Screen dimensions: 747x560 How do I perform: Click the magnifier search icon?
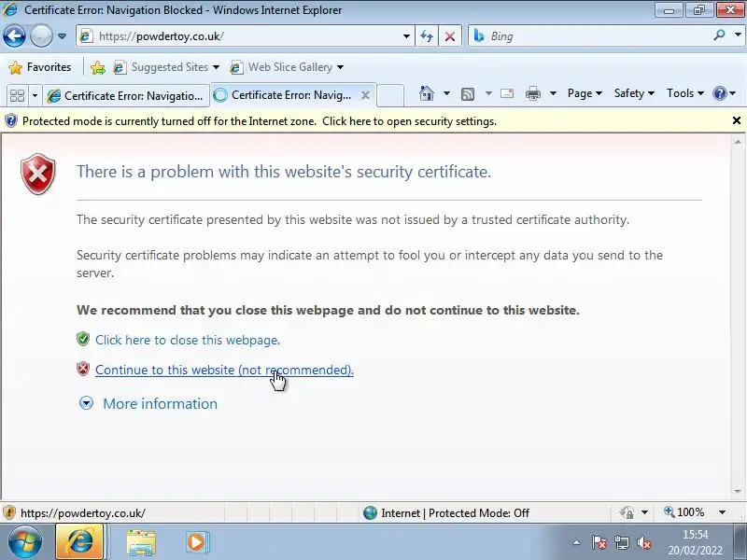pyautogui.click(x=719, y=35)
